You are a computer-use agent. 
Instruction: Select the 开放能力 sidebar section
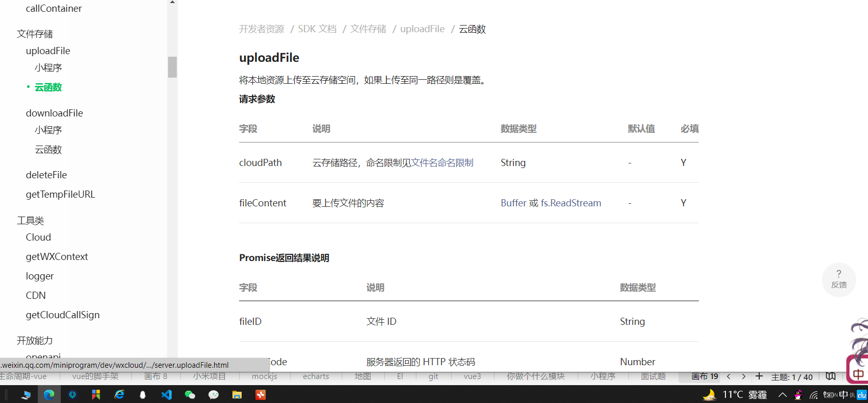[x=35, y=341]
